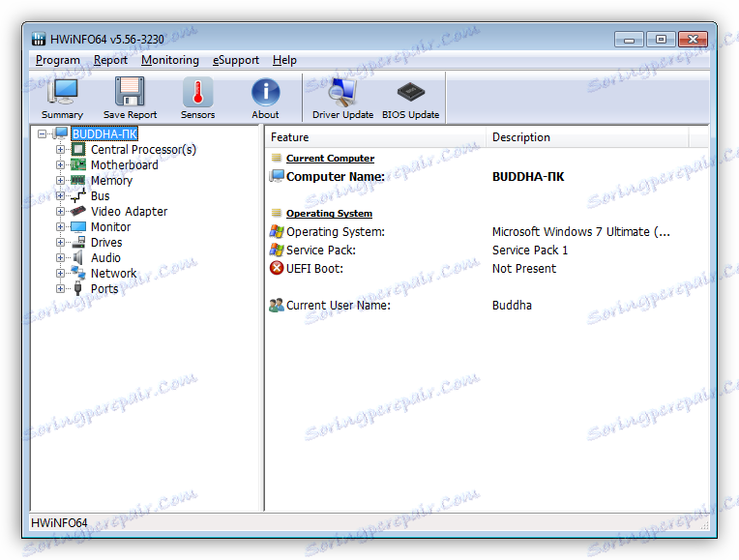The width and height of the screenshot is (739, 560).
Task: Maximize the HWiNFO64 window
Action: coord(661,39)
